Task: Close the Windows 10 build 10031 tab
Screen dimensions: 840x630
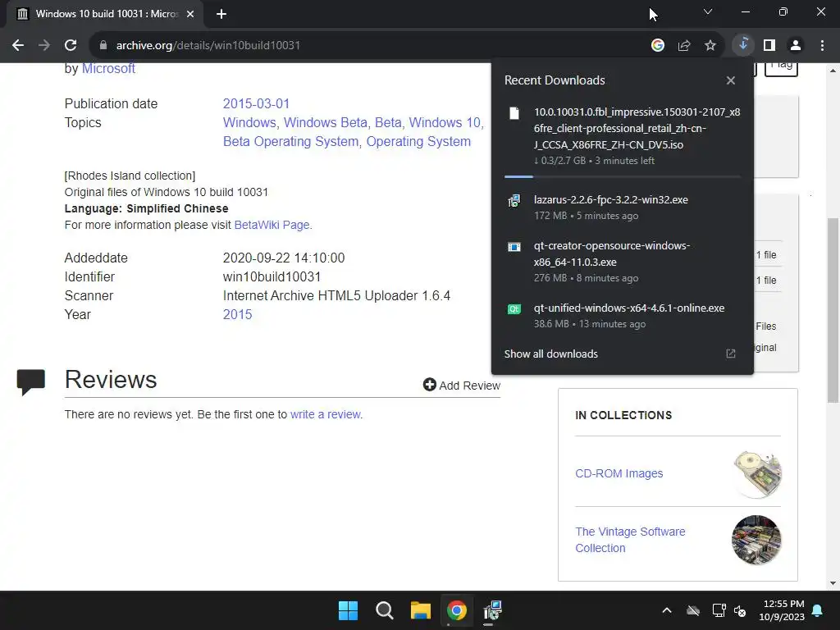Action: pyautogui.click(x=190, y=14)
